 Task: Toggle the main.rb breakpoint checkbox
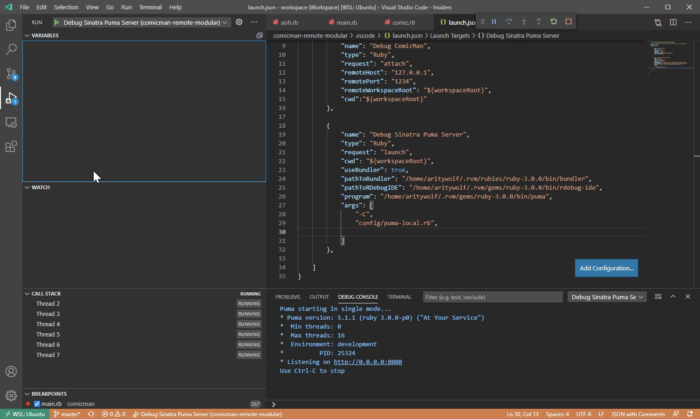(37, 404)
